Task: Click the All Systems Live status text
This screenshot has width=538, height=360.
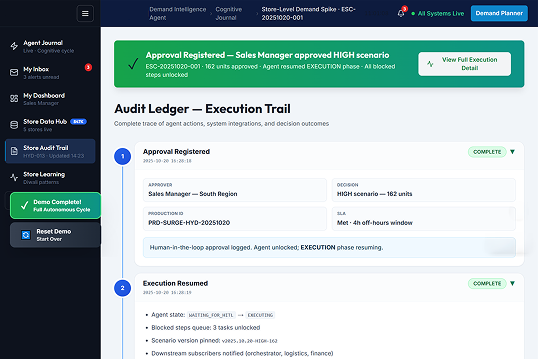Action: pyautogui.click(x=441, y=14)
